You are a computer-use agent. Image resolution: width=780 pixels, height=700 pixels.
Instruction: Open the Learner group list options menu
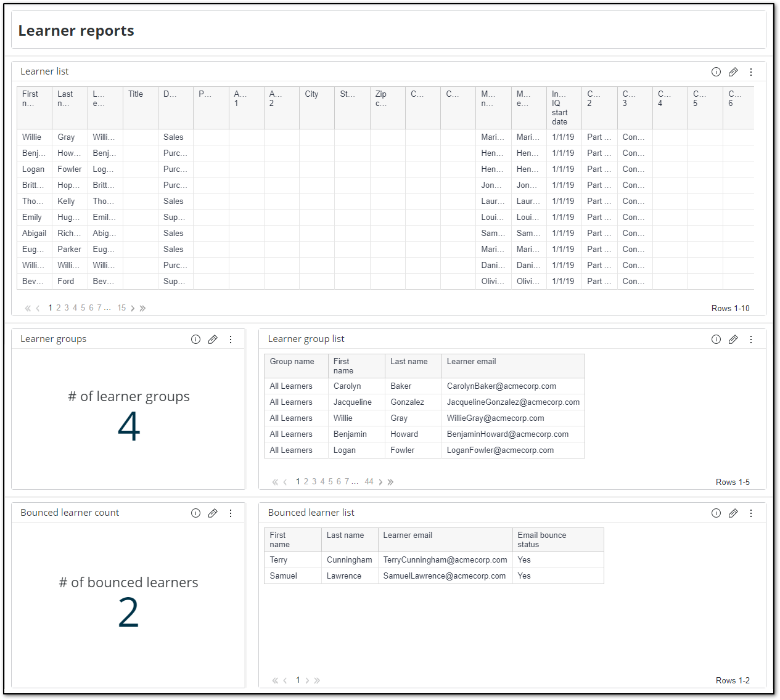(x=751, y=339)
